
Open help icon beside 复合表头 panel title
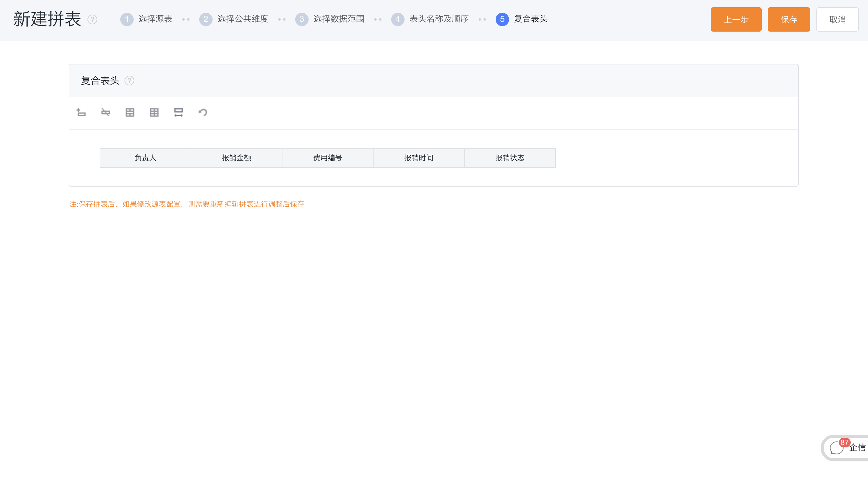[x=129, y=81]
